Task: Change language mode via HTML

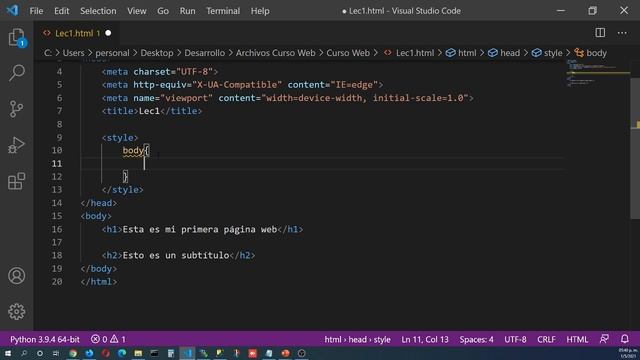Action: pos(577,339)
